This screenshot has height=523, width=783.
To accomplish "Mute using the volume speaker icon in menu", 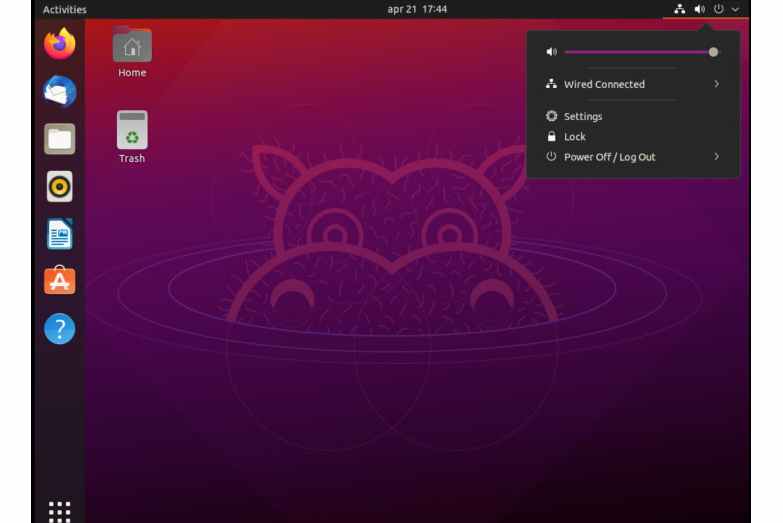I will tap(551, 52).
